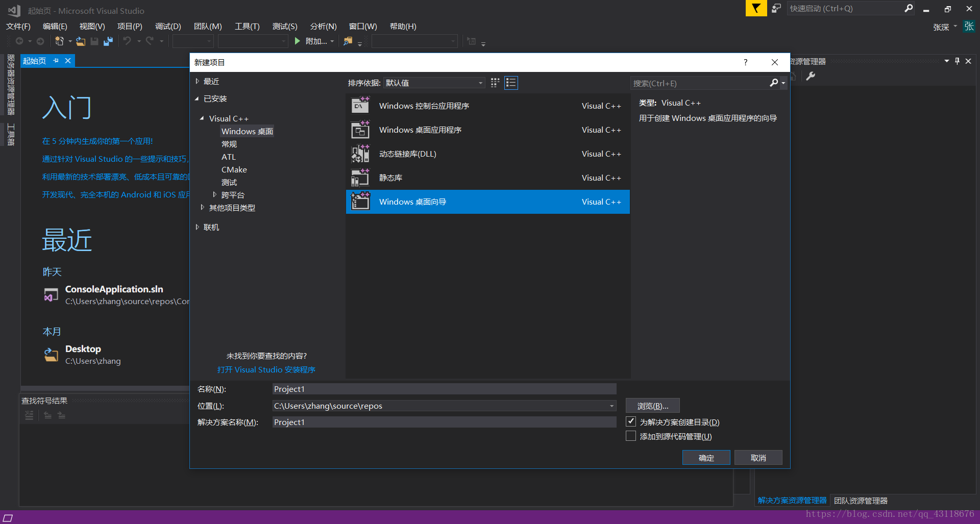This screenshot has width=980, height=524.
Task: Open the 视图(V) menu
Action: click(x=92, y=27)
